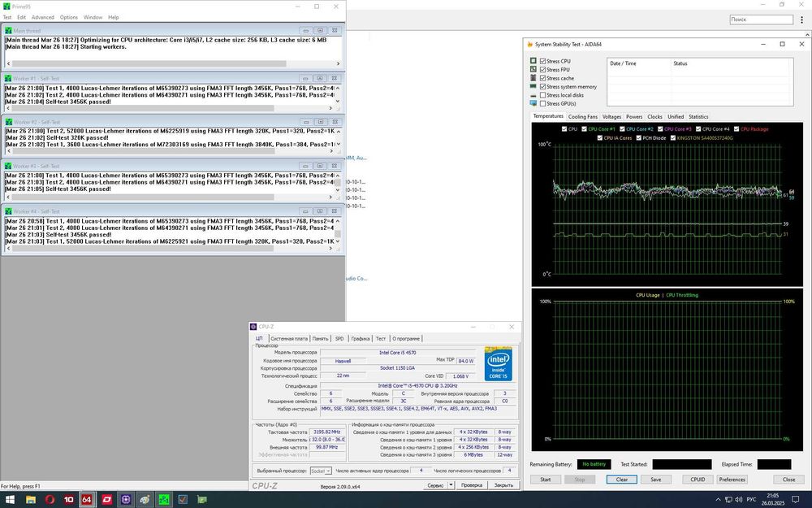Click the Stress cache chip icon
This screenshot has height=508, width=812.
click(533, 78)
